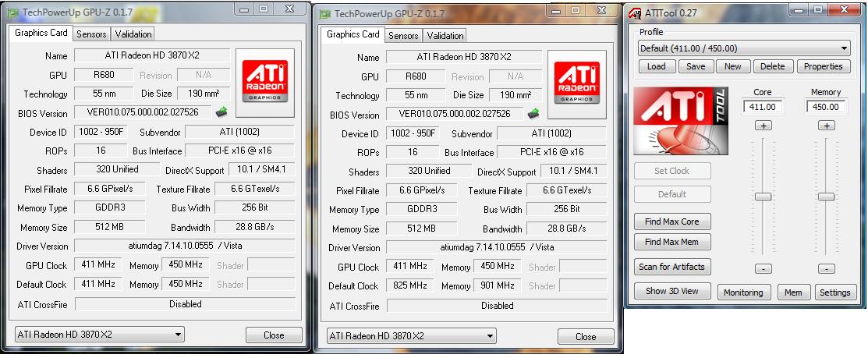
Task: Click ATI CrossFire Disabled field in left window
Action: point(185,303)
